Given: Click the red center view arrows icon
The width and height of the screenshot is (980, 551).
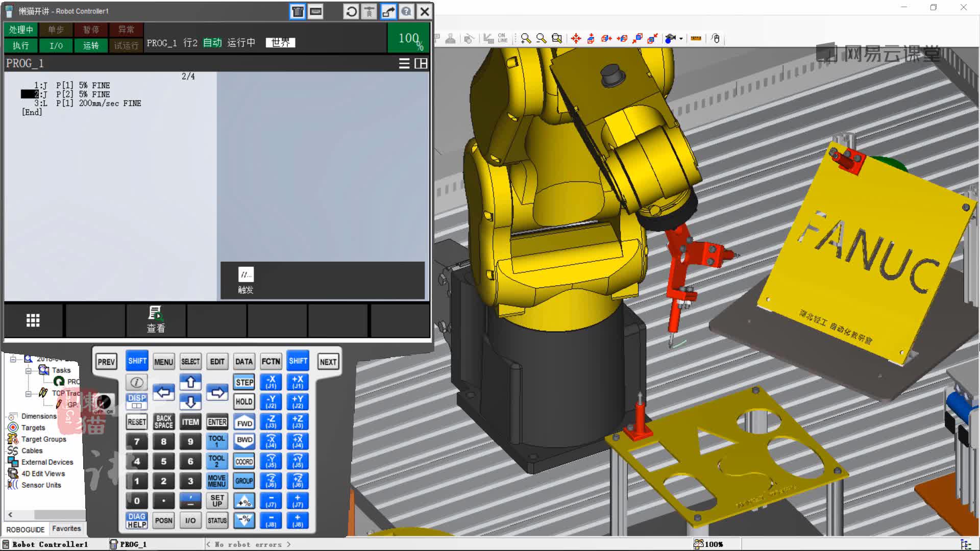Looking at the screenshot, I should (x=576, y=39).
